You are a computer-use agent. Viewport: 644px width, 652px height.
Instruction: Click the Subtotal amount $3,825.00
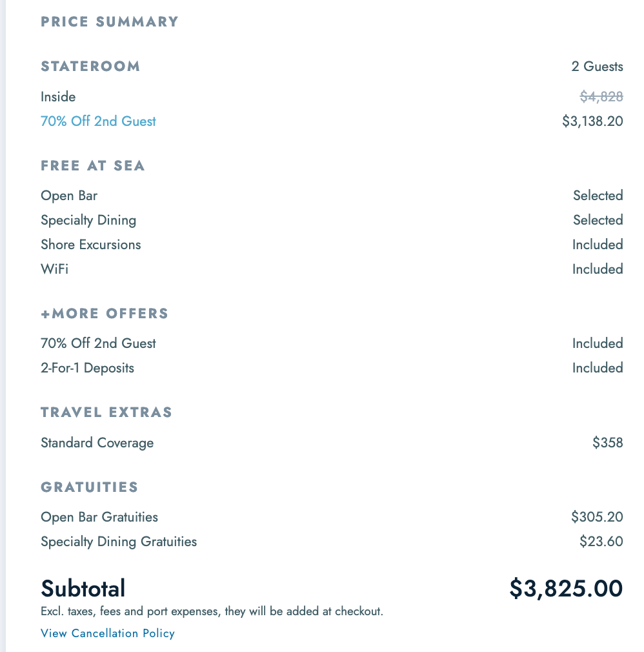coord(566,588)
